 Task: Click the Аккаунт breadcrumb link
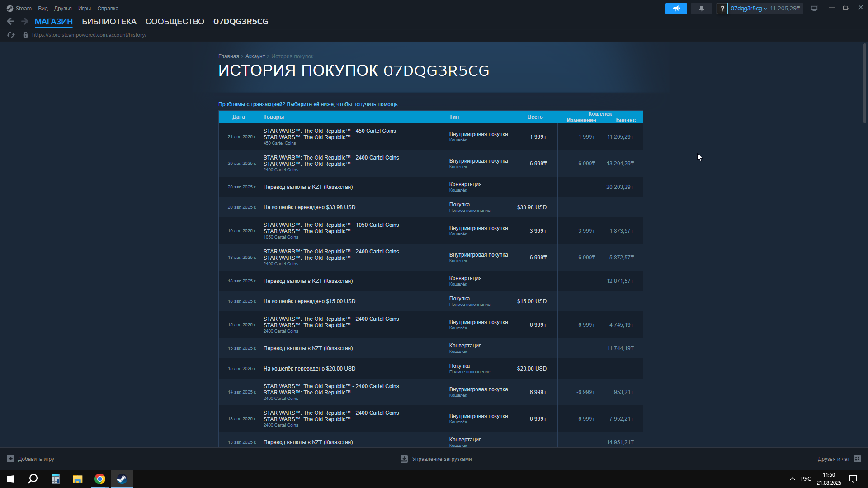pyautogui.click(x=255, y=56)
